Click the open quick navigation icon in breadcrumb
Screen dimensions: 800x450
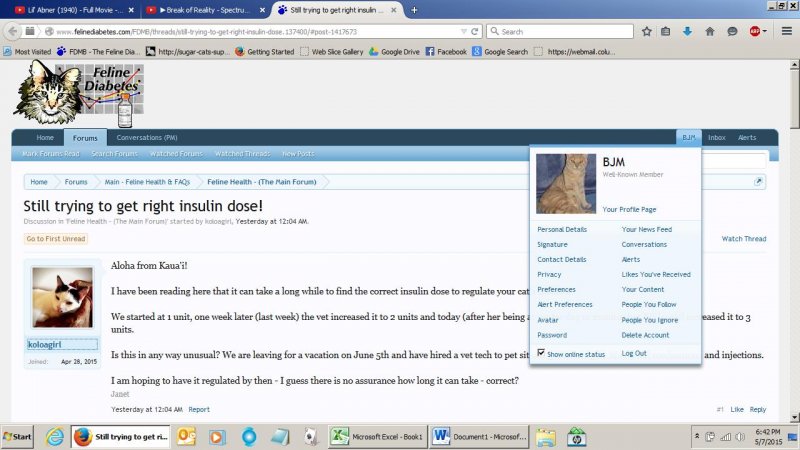pos(758,182)
